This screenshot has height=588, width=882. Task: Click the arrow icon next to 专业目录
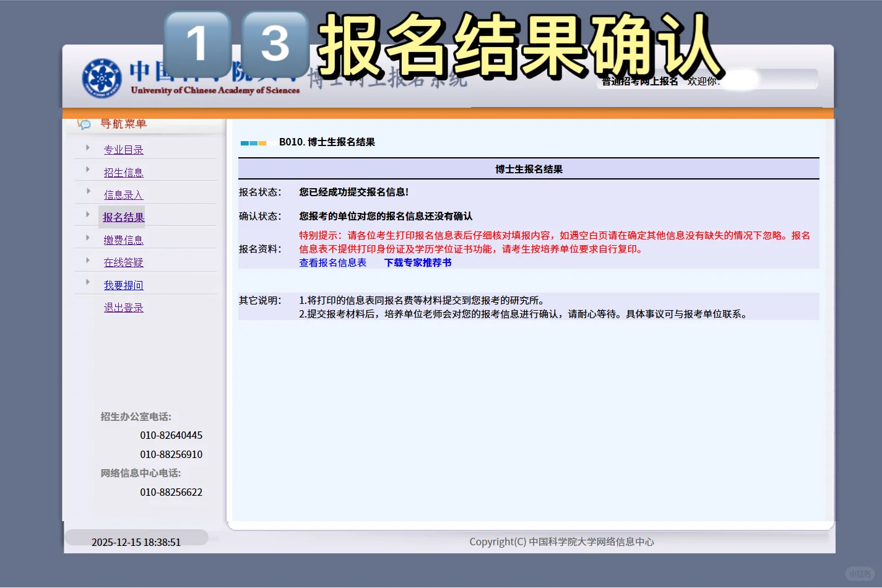(x=89, y=146)
